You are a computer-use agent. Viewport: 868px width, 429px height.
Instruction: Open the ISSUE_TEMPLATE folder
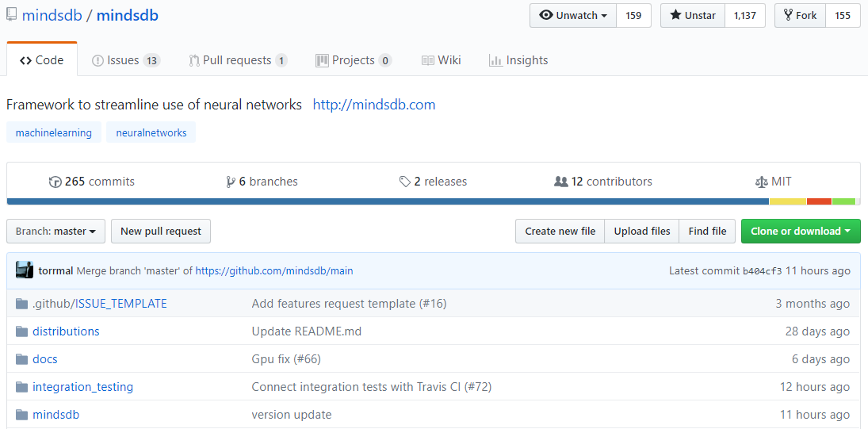(x=121, y=304)
